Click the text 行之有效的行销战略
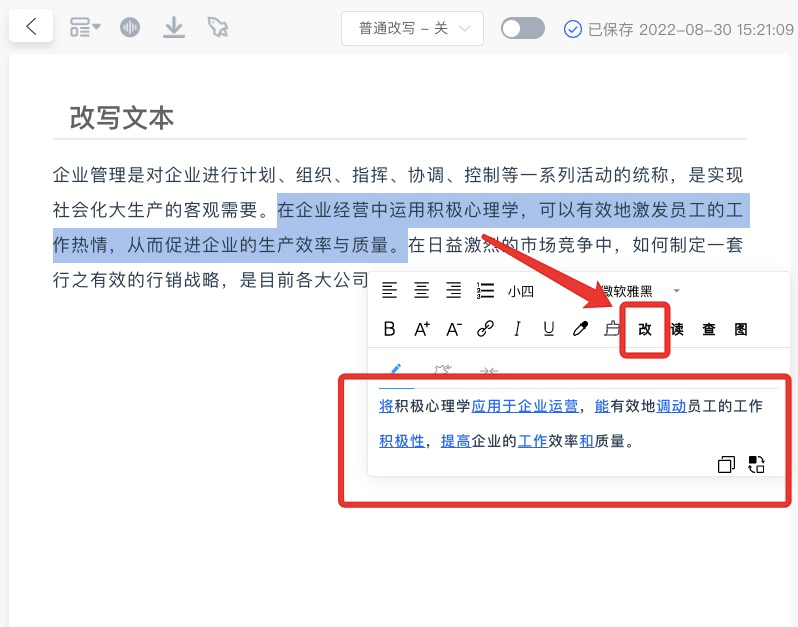The image size is (798, 627). (x=136, y=280)
